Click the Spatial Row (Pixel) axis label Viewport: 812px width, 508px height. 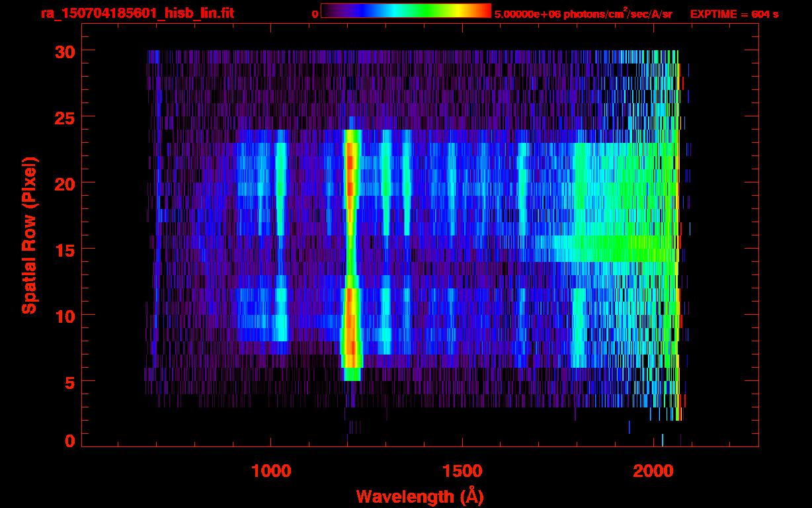30,235
